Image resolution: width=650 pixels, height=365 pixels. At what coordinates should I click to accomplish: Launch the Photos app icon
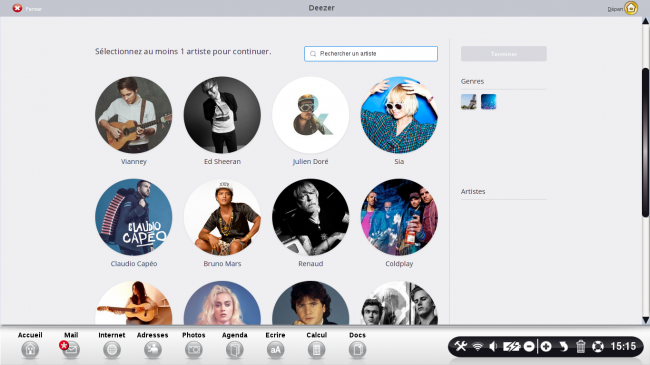[194, 350]
